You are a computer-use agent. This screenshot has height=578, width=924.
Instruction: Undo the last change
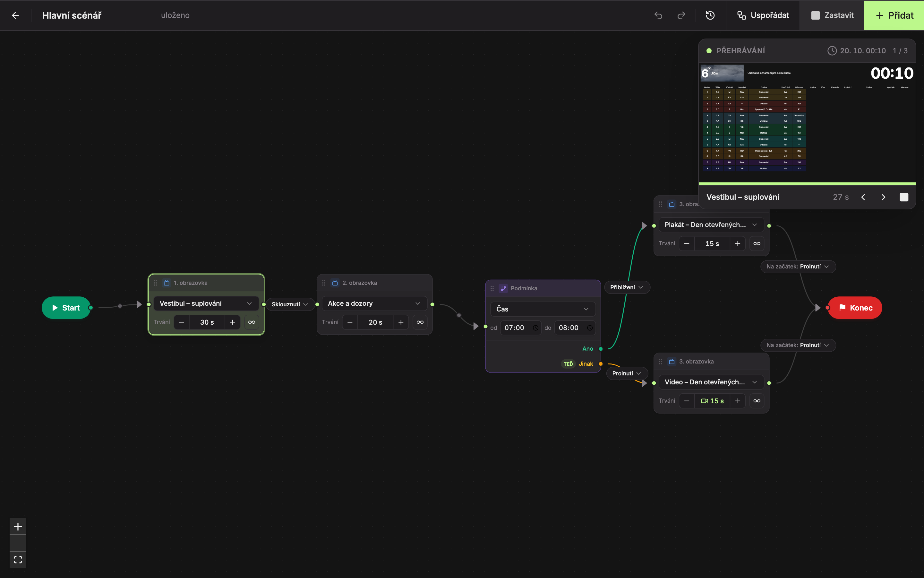(658, 15)
